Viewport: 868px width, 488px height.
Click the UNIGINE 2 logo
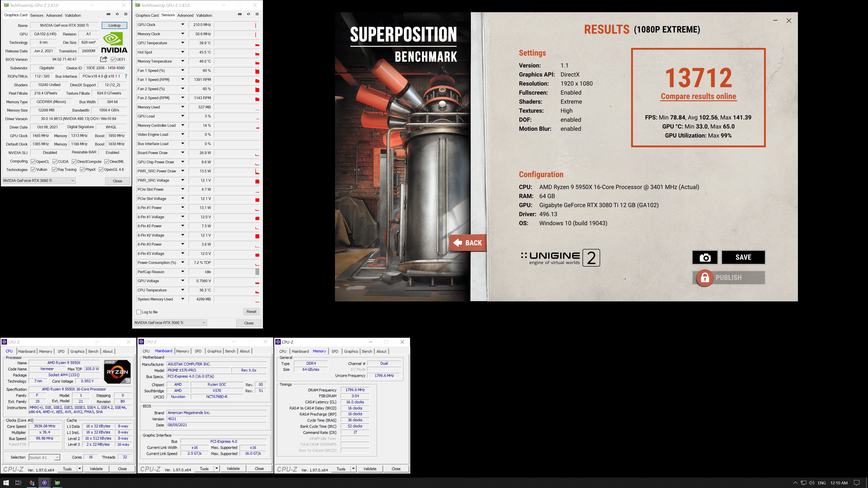(x=560, y=258)
